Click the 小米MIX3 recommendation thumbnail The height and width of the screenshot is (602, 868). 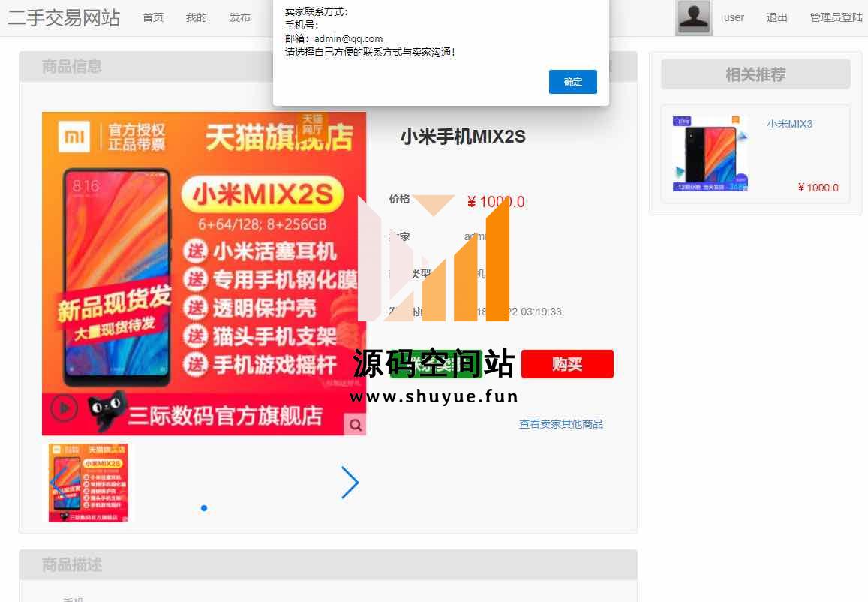coord(710,153)
